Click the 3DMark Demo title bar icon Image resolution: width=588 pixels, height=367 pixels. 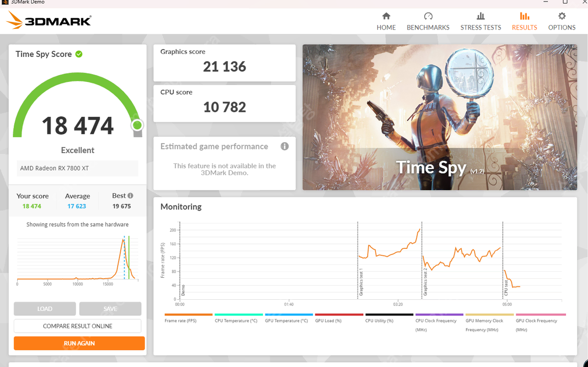(x=5, y=2)
